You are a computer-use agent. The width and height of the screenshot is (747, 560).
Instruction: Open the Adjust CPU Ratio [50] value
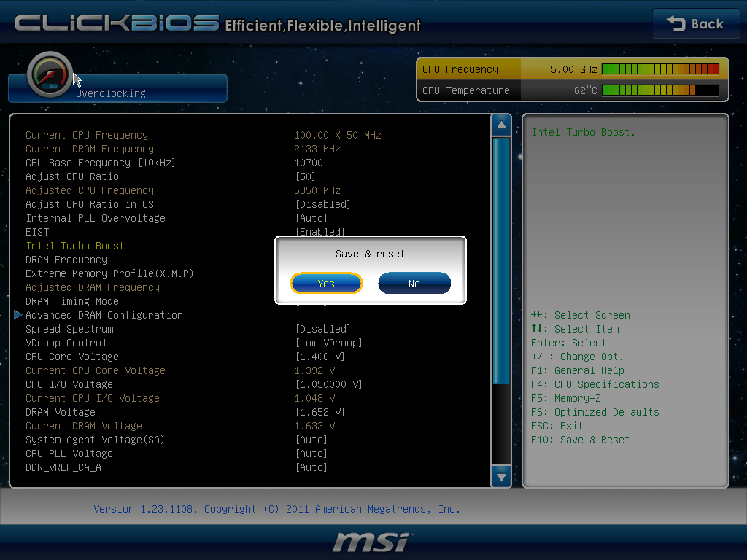coord(306,176)
